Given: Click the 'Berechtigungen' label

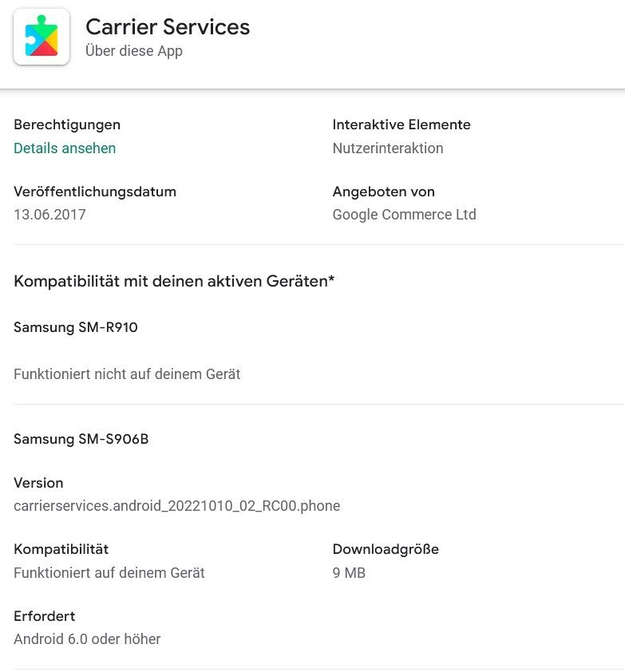Looking at the screenshot, I should click(x=67, y=125).
